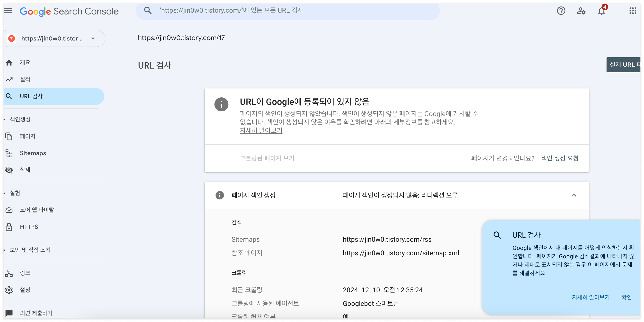644x322 pixels.
Task: Click 크롤링된 페이지 보기 link
Action: 267,158
